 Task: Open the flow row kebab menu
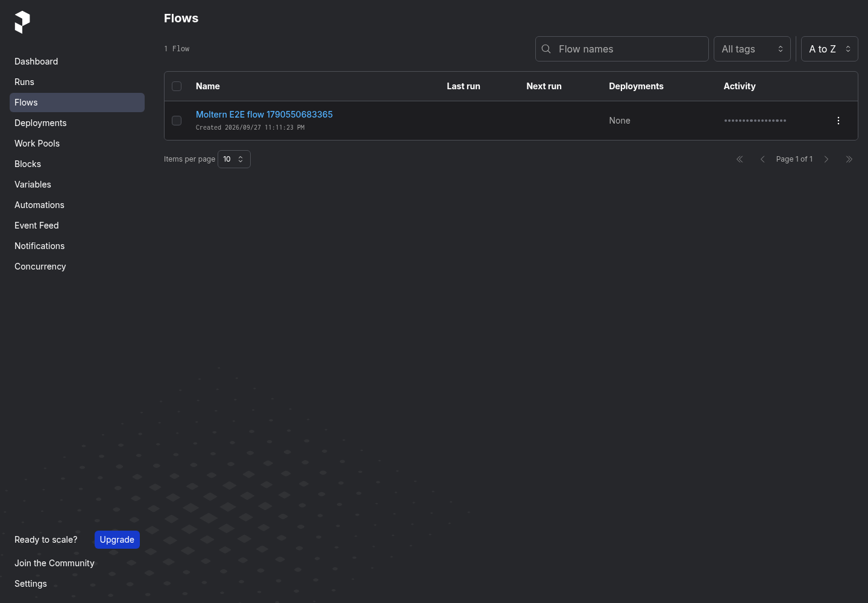point(838,121)
